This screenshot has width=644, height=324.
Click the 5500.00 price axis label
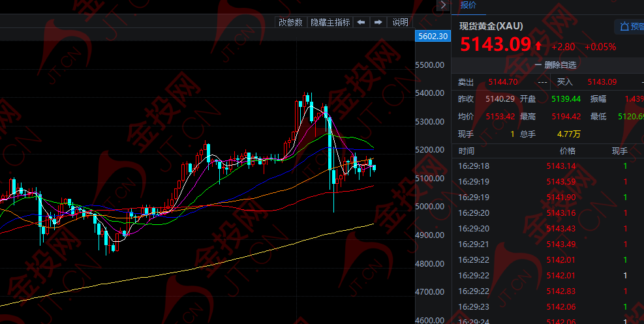pyautogui.click(x=430, y=65)
